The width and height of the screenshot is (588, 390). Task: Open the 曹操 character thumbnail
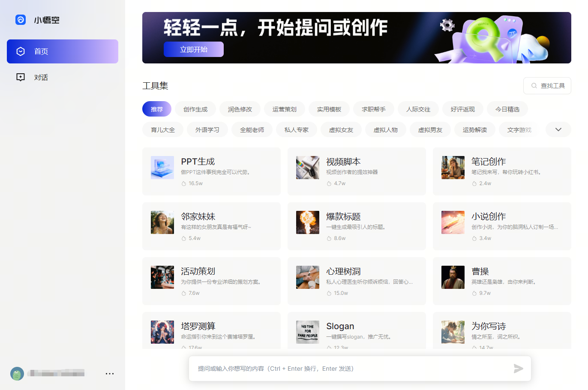pyautogui.click(x=453, y=277)
